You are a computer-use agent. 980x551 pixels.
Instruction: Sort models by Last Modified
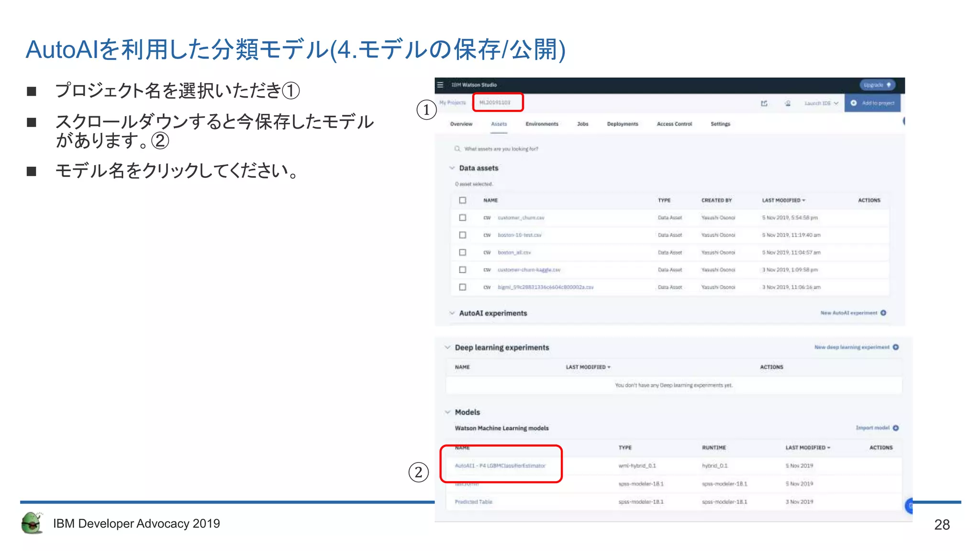[808, 448]
